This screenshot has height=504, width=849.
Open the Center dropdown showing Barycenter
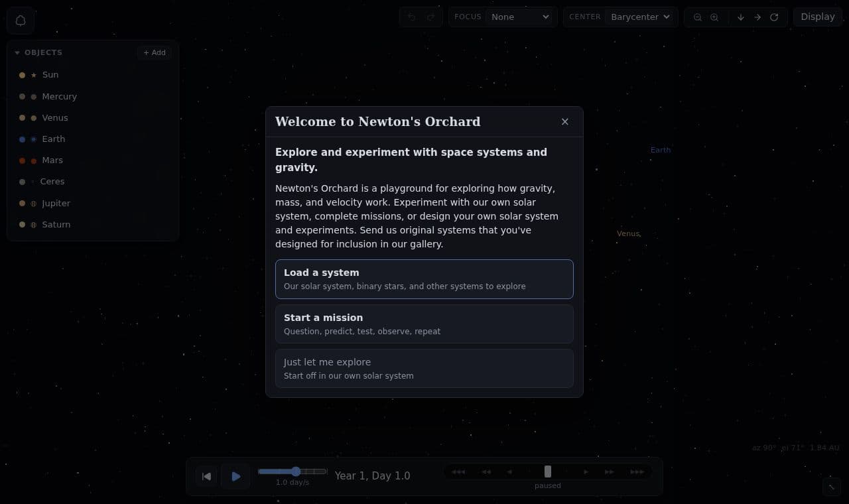[x=639, y=17]
